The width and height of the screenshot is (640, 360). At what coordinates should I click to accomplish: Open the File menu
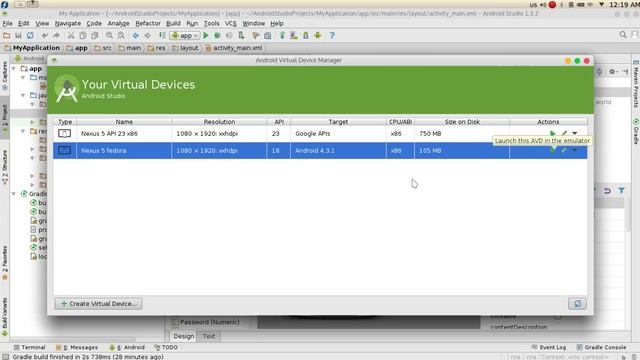7,24
